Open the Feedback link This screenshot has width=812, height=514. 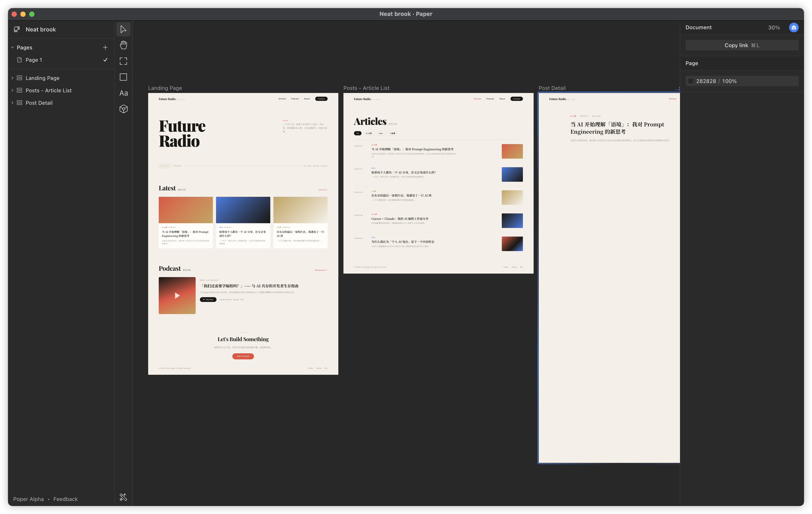[65, 499]
